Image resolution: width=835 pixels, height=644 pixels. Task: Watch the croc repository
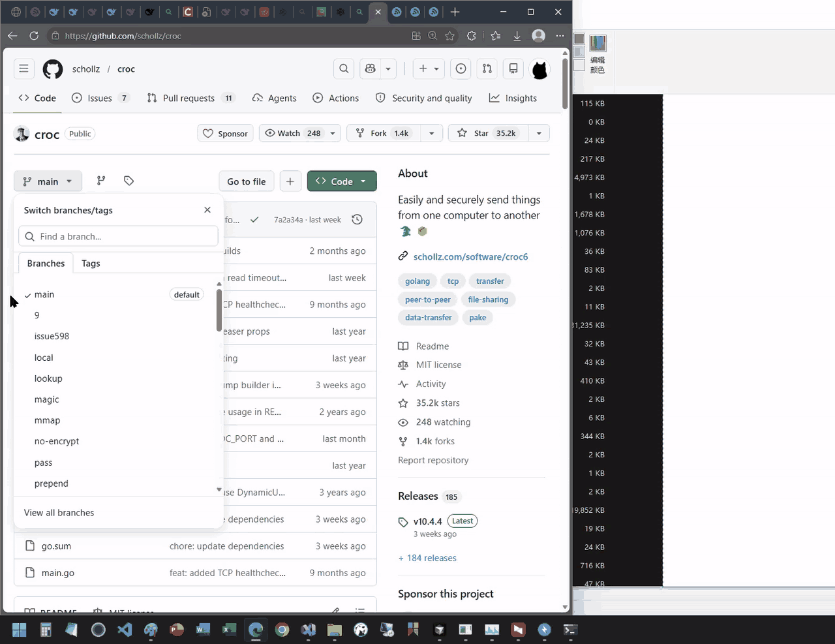(x=292, y=133)
